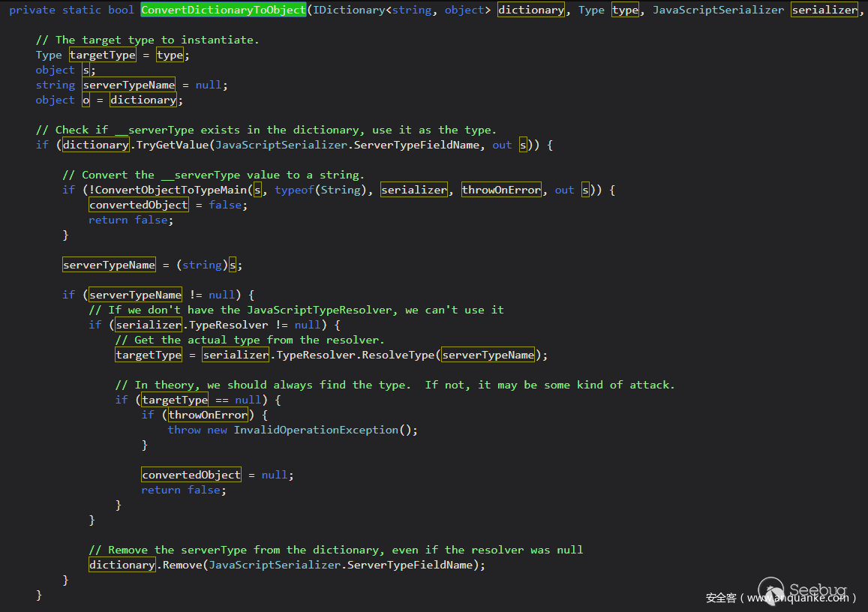Click the comment 'Convert the __serverType value to a string'
Screen dimensions: 868x612
[x=214, y=175]
